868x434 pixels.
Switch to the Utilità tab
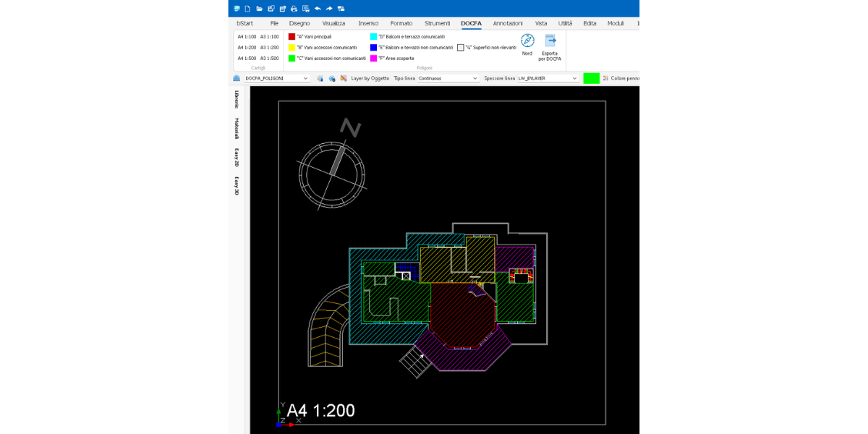coord(565,23)
